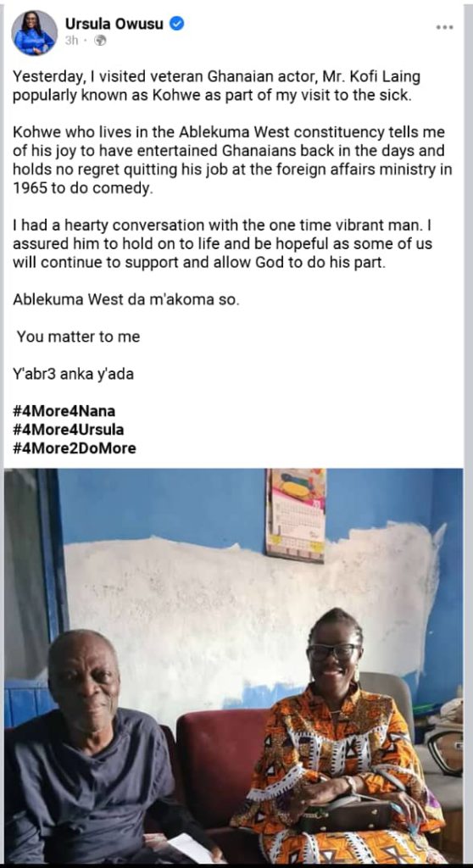Click the 'Y'abr3 anka y'ada' line
Screen dimensions: 473x868
point(73,374)
